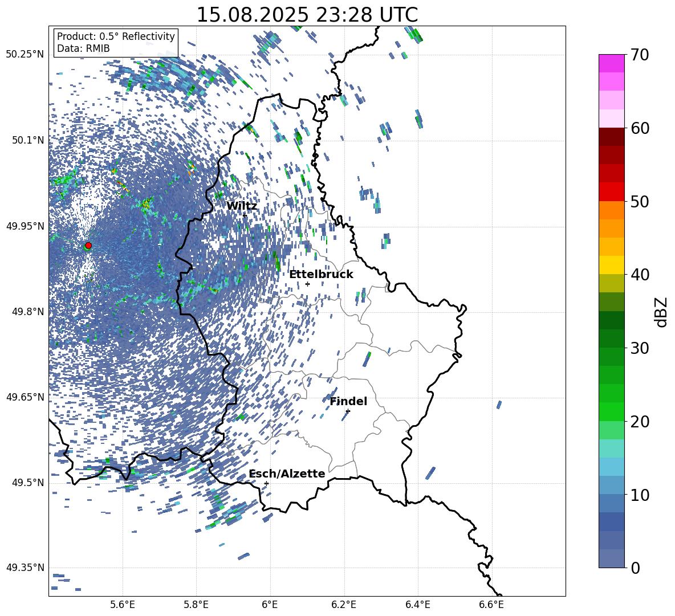Pick the slate blue swatch at 0 dBZ
The image size is (675, 616).
tap(611, 558)
